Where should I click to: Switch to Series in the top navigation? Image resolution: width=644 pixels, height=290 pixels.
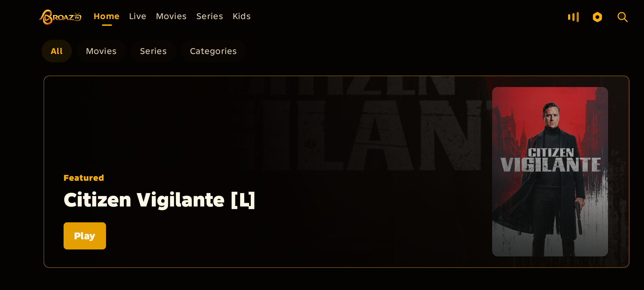(x=210, y=16)
